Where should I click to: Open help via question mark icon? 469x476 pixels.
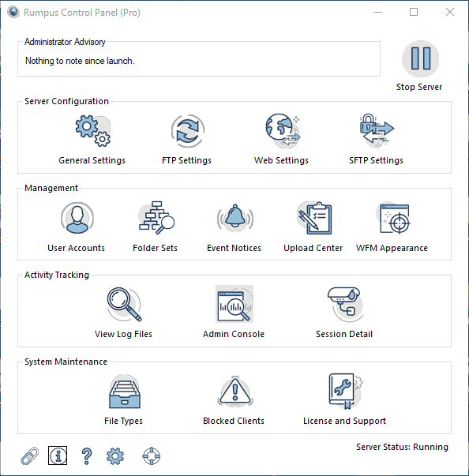pos(87,456)
